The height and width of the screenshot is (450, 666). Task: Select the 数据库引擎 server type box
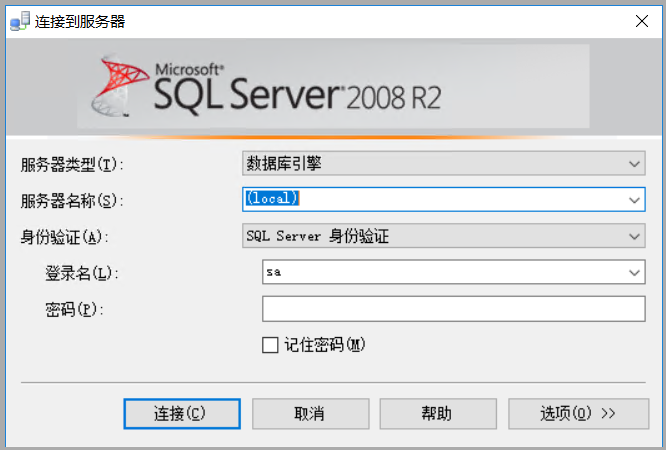[x=443, y=163]
